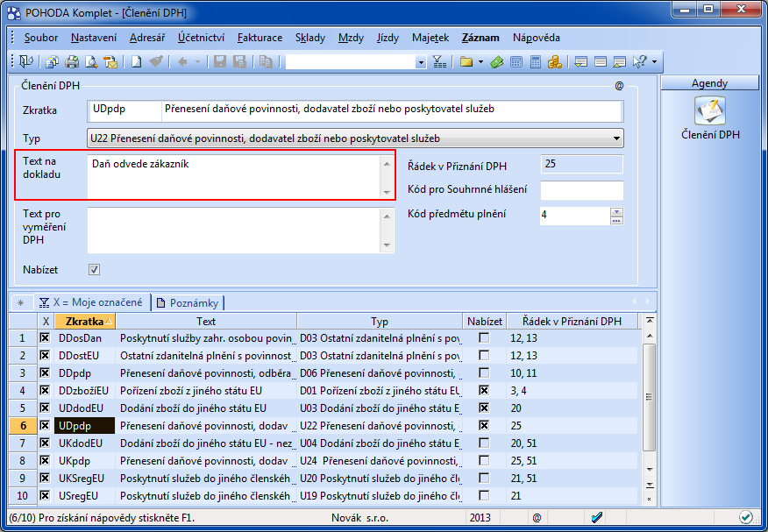
Task: Click the help pointer icon in the toolbar
Action: 640,62
